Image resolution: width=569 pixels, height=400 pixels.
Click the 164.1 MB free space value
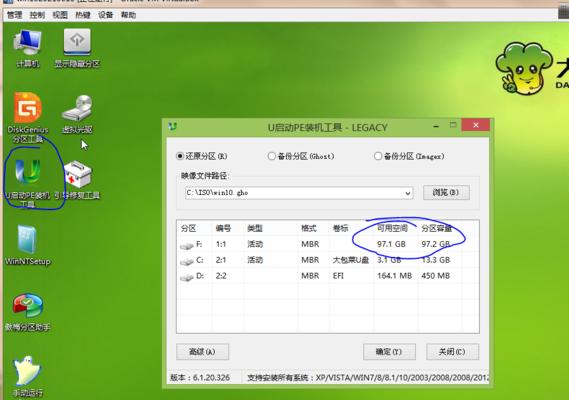point(394,276)
